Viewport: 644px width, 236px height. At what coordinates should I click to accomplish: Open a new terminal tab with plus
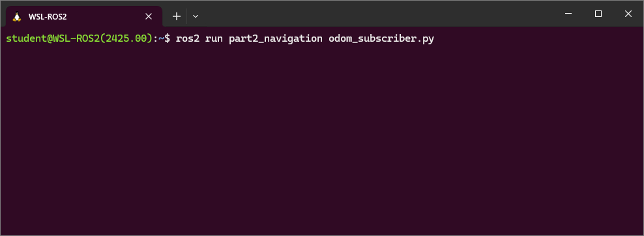click(x=176, y=16)
